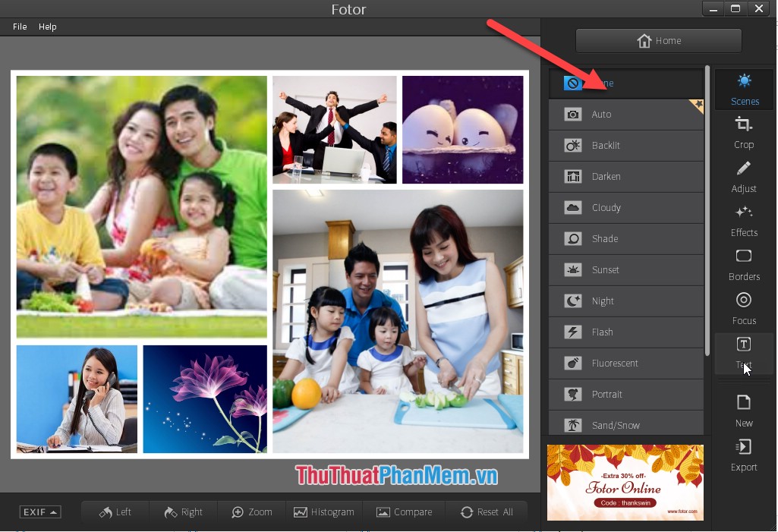Image resolution: width=778 pixels, height=532 pixels.
Task: Return to the Home screen
Action: point(657,40)
